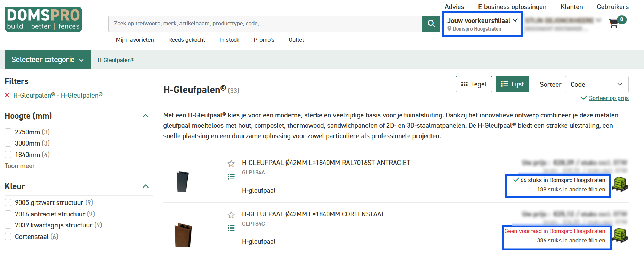The height and width of the screenshot is (257, 644).
Task: Collapse the Kleur filter section
Action: pos(146,186)
